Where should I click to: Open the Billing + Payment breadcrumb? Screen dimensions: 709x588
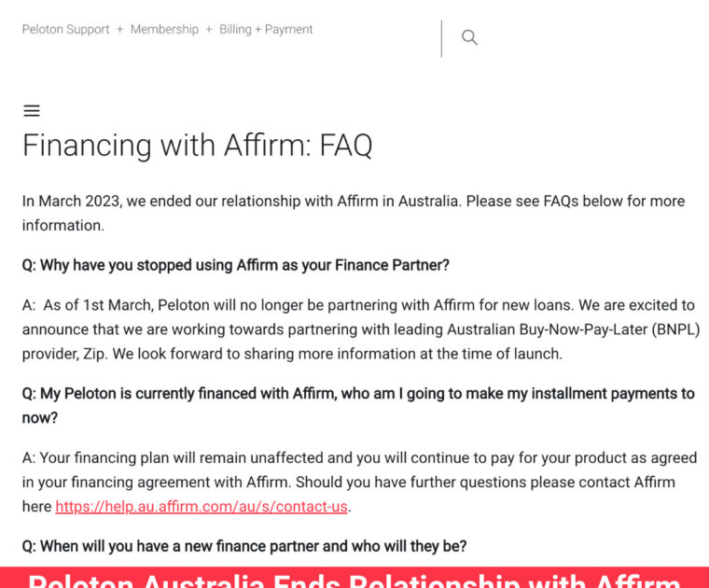point(266,29)
